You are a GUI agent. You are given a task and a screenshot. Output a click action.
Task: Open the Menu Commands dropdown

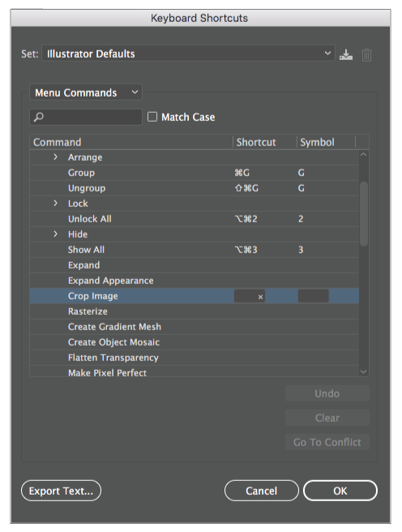coord(86,92)
